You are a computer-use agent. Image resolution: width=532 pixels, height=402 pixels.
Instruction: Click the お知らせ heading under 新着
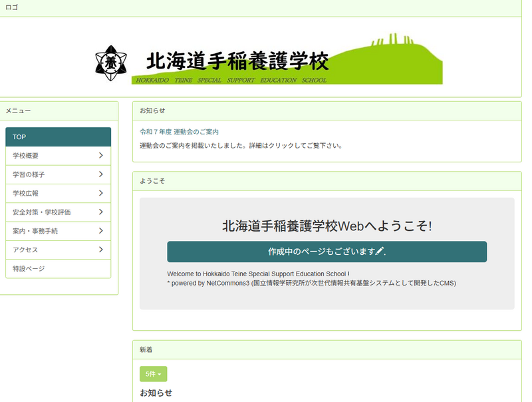[156, 393]
